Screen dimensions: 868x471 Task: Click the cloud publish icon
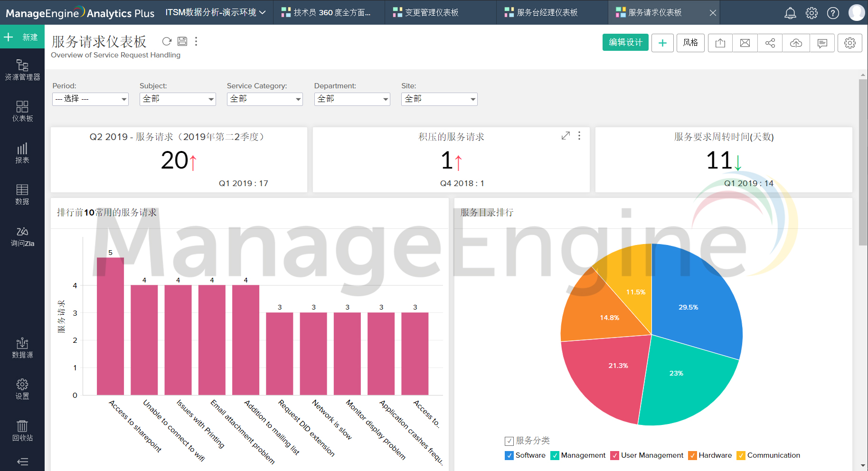[796, 43]
